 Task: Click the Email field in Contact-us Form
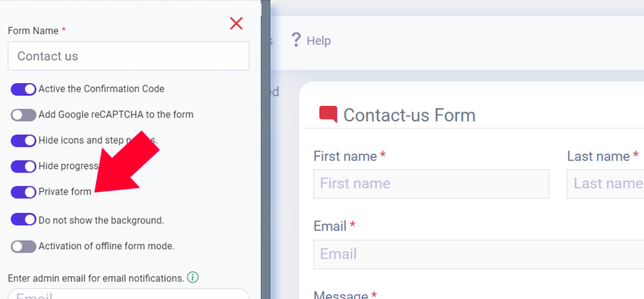479,254
